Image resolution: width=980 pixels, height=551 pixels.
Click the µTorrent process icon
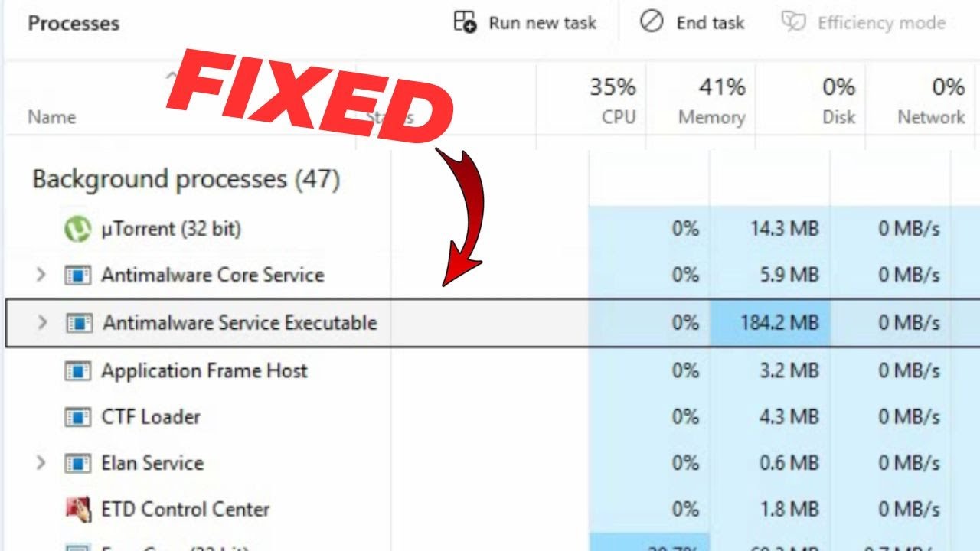[77, 228]
